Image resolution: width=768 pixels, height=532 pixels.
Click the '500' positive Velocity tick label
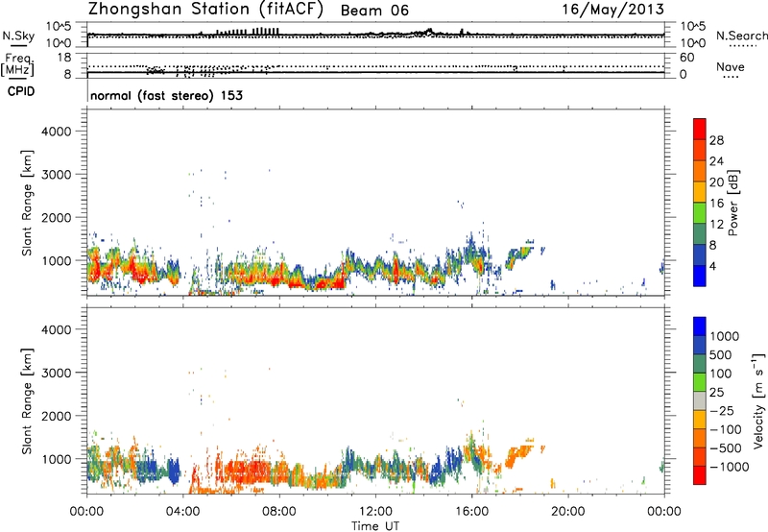721,354
